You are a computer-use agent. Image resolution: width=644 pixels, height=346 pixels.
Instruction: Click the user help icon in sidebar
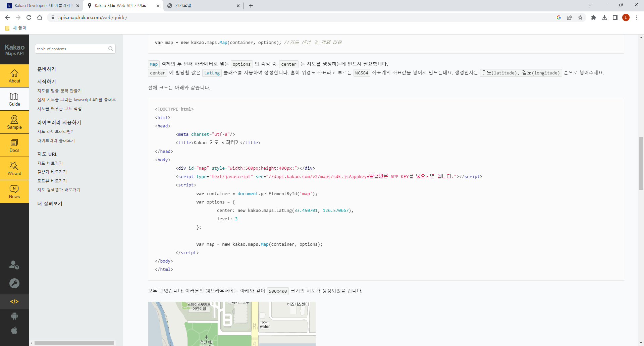[14, 265]
